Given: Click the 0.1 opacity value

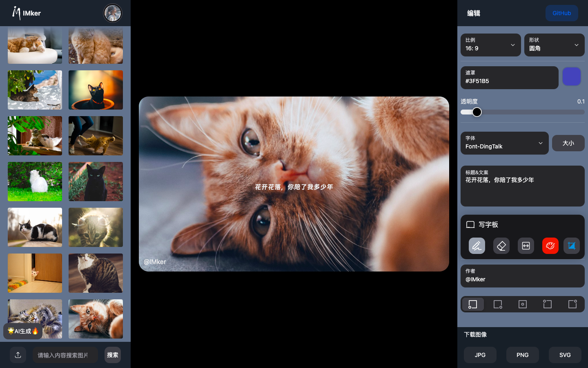Looking at the screenshot, I should 581,101.
